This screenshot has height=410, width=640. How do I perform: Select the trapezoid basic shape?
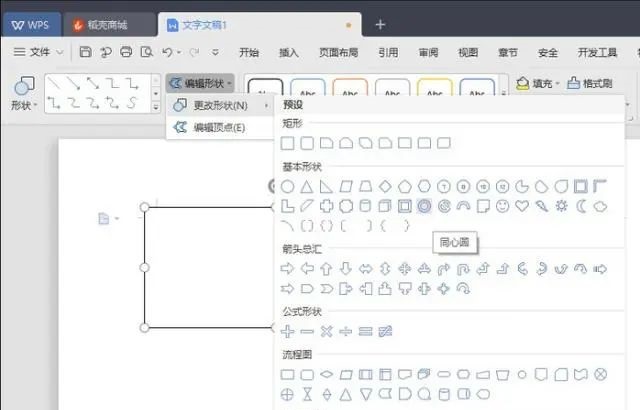(x=365, y=187)
